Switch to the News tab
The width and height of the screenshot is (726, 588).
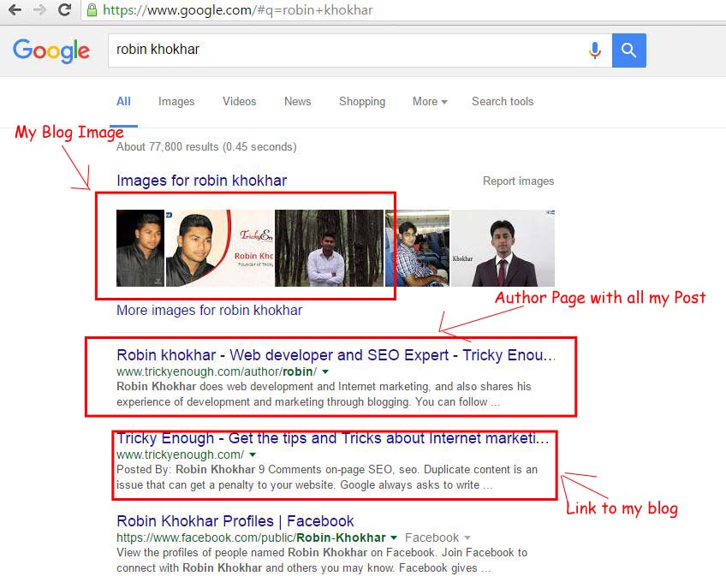298,101
